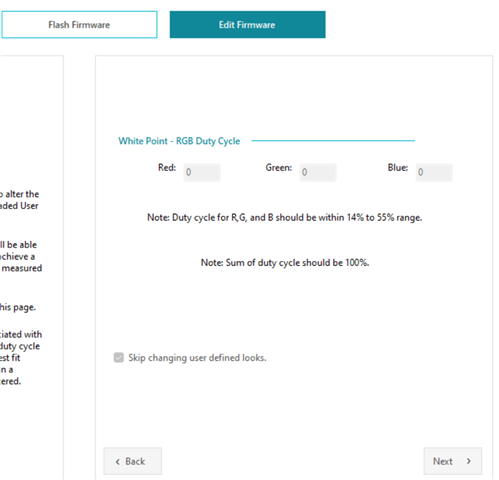This screenshot has width=499, height=480.
Task: Click the Green duty cycle input field
Action: [318, 172]
